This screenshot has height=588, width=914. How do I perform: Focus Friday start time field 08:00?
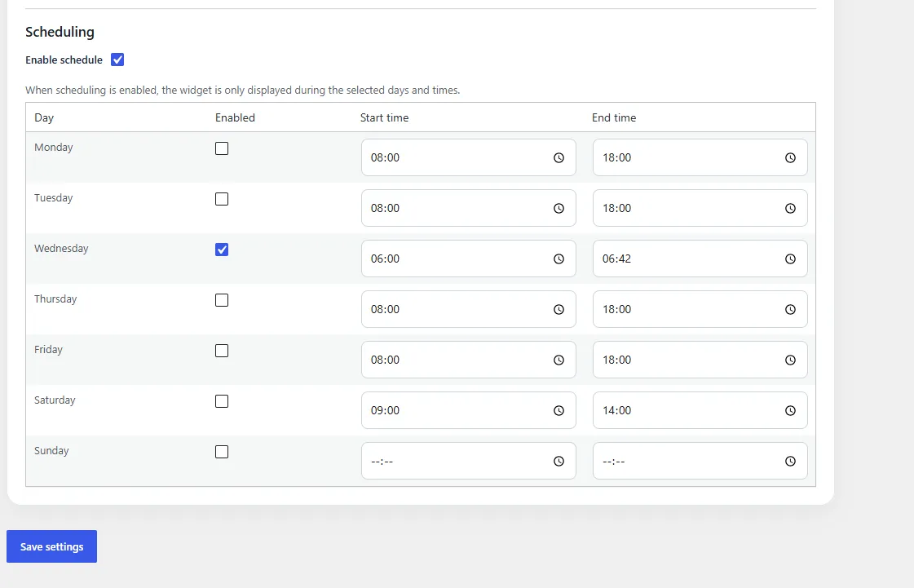469,360
